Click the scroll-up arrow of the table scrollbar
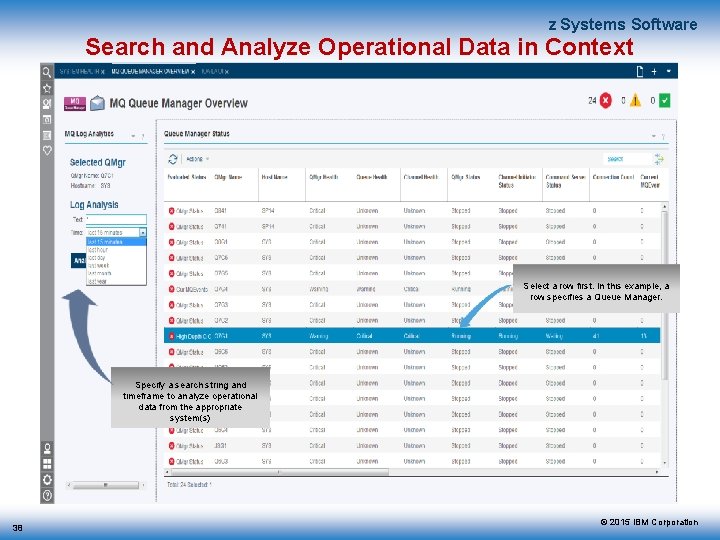Viewport: 720px width, 540px height. 664,207
